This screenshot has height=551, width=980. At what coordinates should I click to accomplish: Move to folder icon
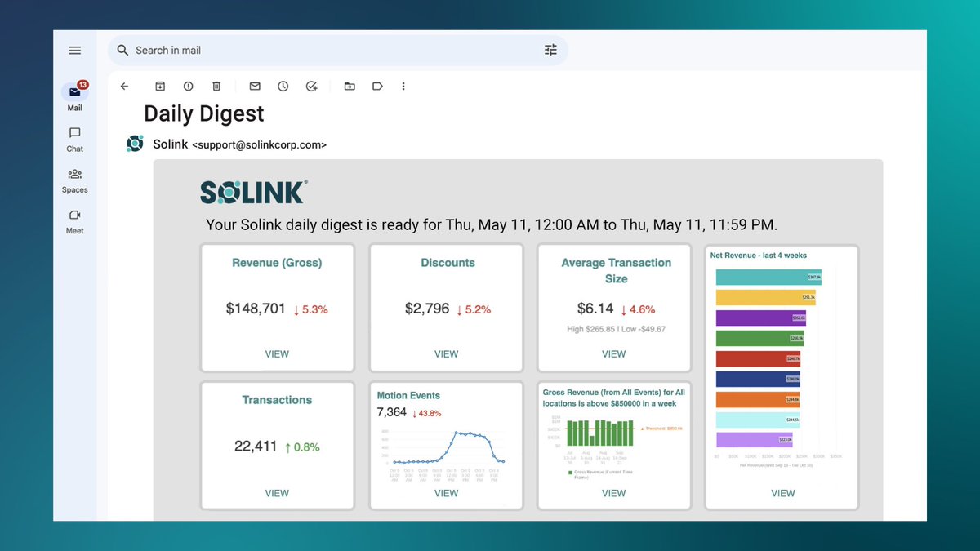pyautogui.click(x=350, y=86)
